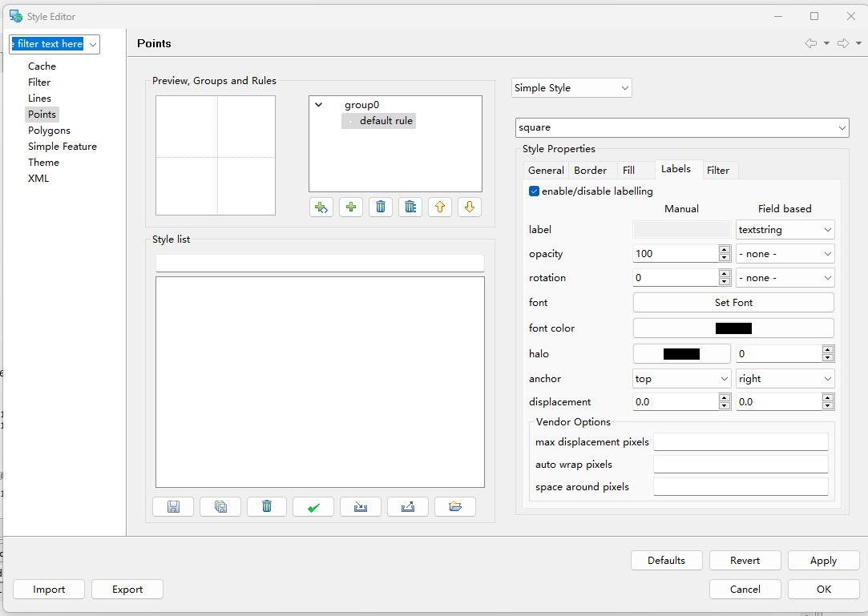868x616 pixels.
Task: Click the Defaults button
Action: (667, 561)
